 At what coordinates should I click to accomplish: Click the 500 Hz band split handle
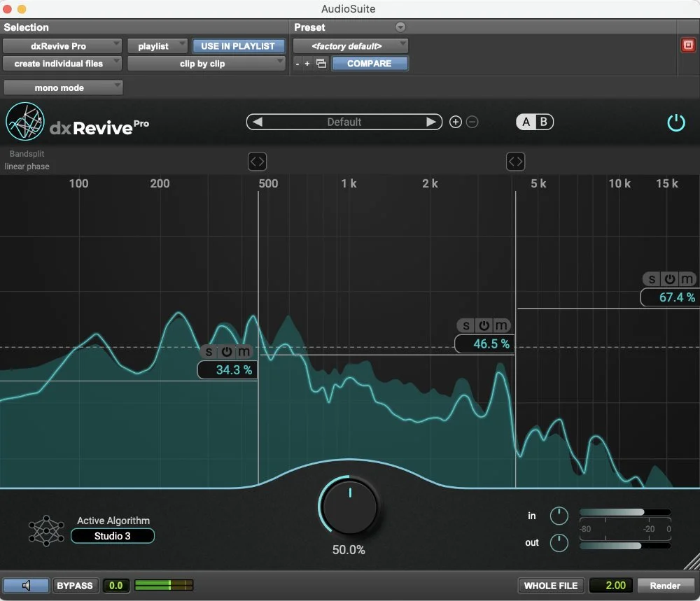pos(257,162)
